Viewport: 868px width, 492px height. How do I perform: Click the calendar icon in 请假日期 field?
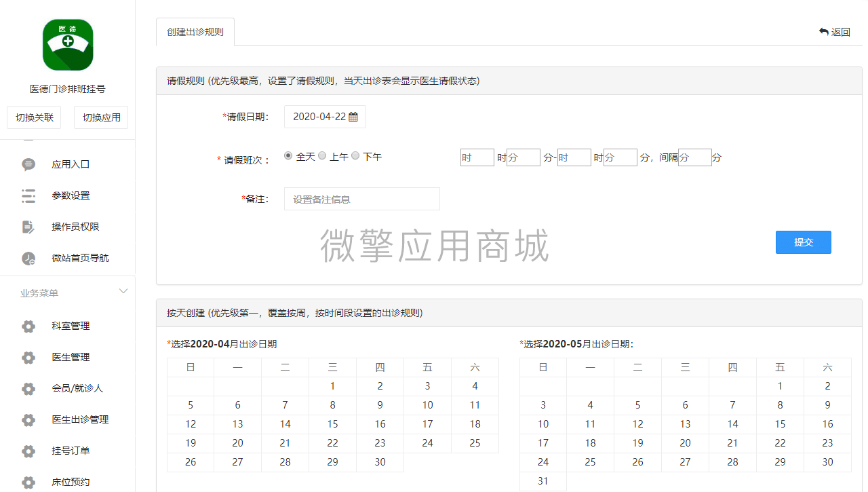(x=353, y=117)
